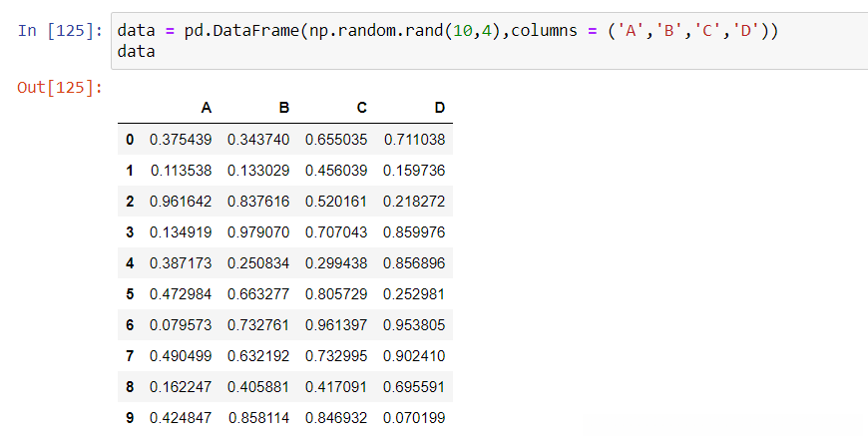
Task: Select cell value 0.079573
Action: tap(181, 325)
